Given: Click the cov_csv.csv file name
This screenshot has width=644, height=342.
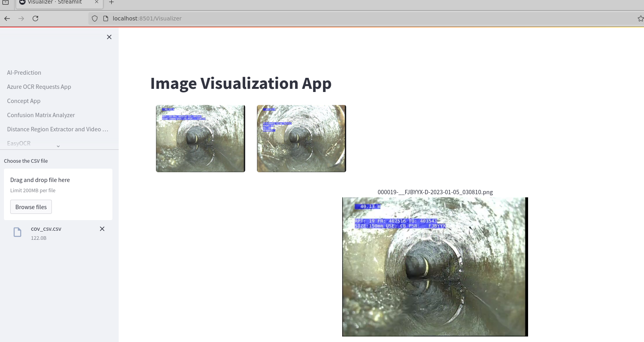Looking at the screenshot, I should tap(46, 229).
